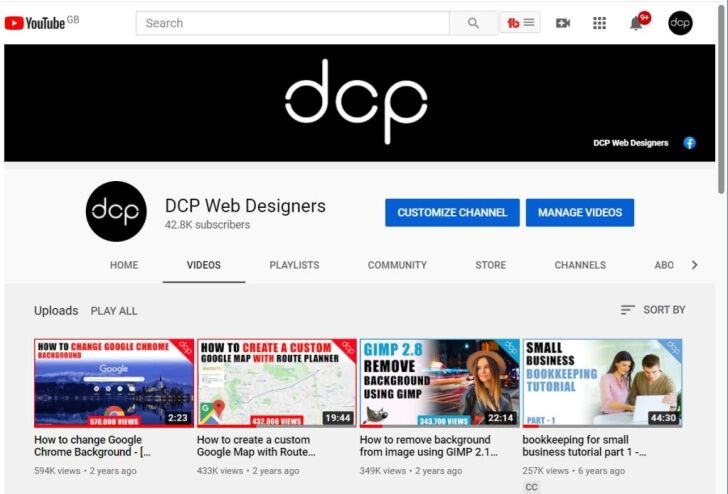Image resolution: width=728 pixels, height=494 pixels.
Task: Switch to the Home tab
Action: (x=124, y=265)
